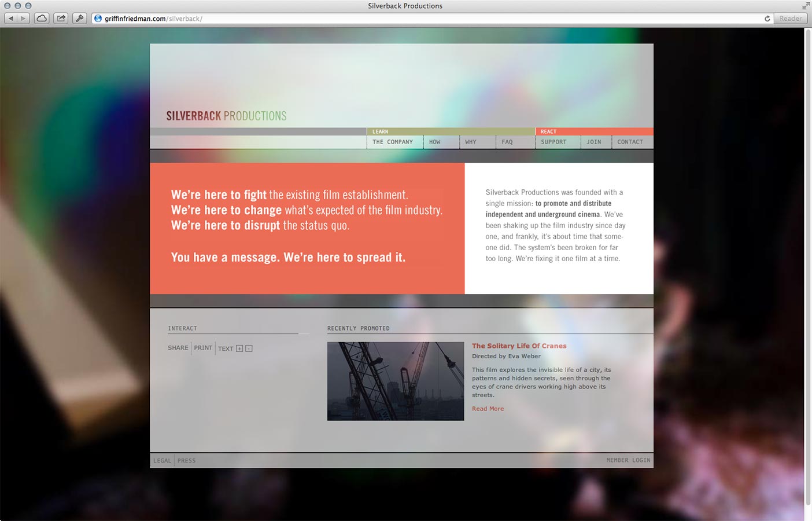Image resolution: width=812 pixels, height=521 pixels.
Task: Open The Solitary Life Of Cranes title
Action: point(519,346)
